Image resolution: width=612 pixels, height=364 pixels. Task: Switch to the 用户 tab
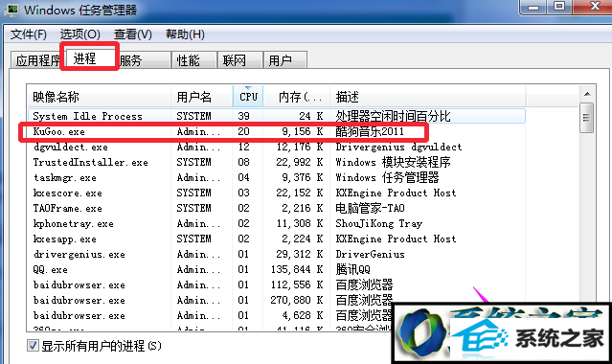pos(284,60)
